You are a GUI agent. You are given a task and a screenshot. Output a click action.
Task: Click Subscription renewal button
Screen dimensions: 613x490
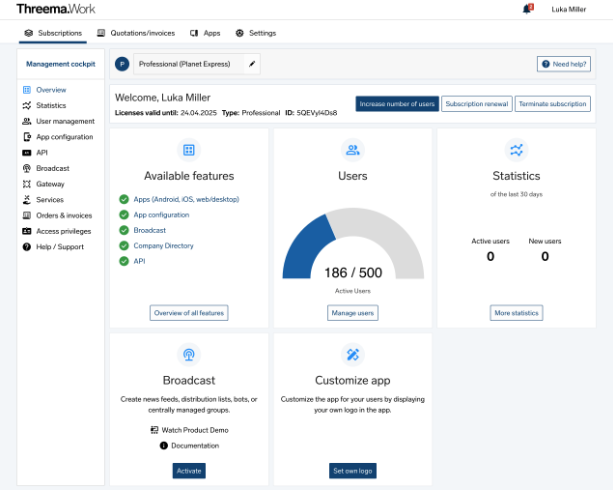[x=477, y=104]
